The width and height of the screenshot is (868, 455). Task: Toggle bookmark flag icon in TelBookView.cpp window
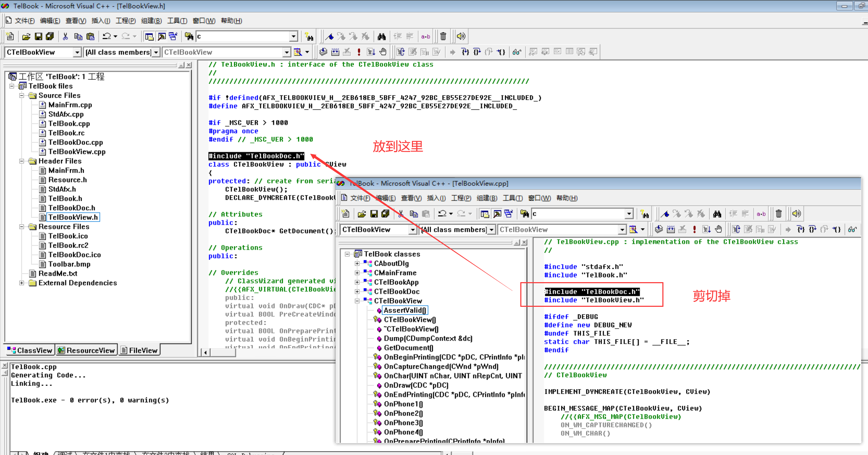[665, 213]
